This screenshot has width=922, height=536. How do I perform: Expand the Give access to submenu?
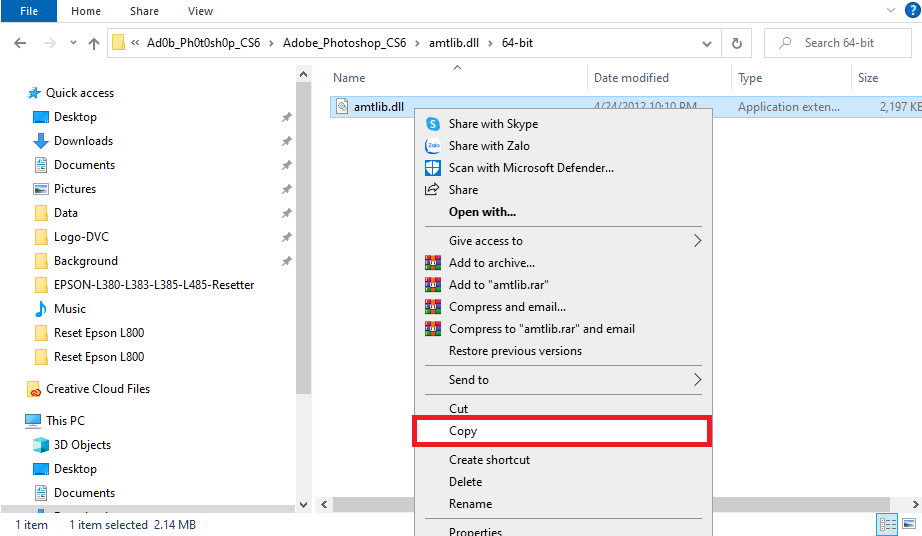click(563, 241)
